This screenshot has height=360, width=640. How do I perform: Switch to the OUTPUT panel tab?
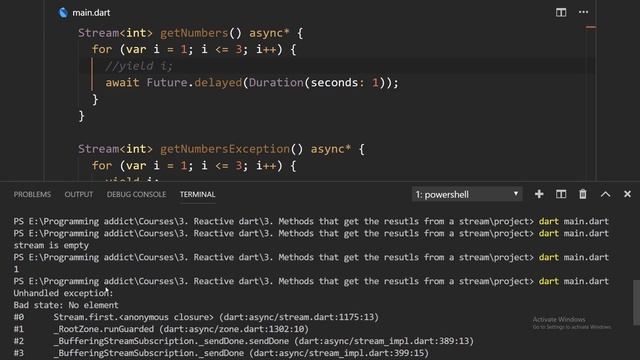tap(79, 194)
